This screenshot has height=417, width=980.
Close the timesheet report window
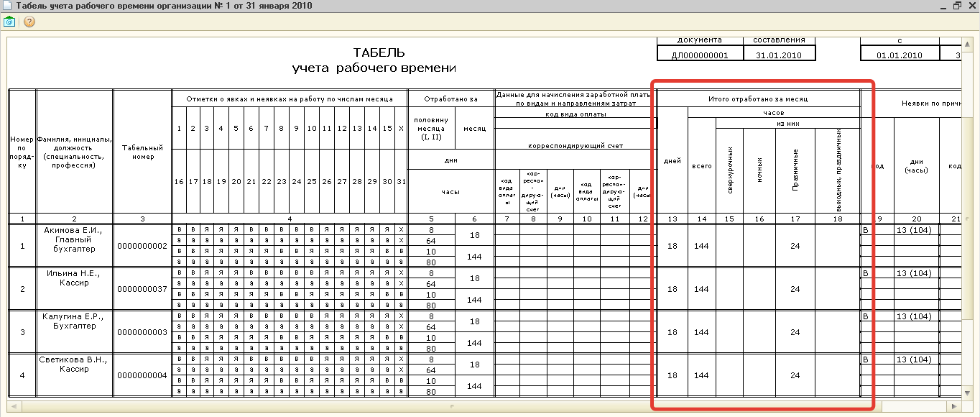(x=971, y=6)
